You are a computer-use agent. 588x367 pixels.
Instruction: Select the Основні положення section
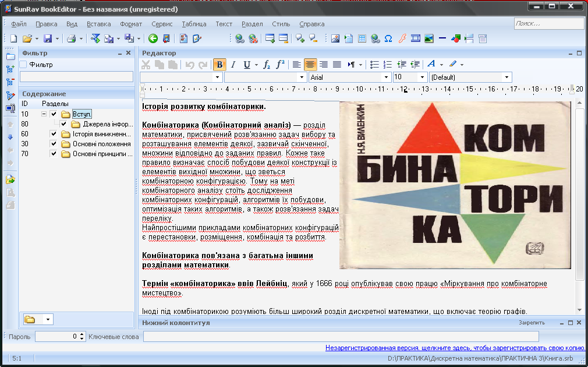coord(102,144)
